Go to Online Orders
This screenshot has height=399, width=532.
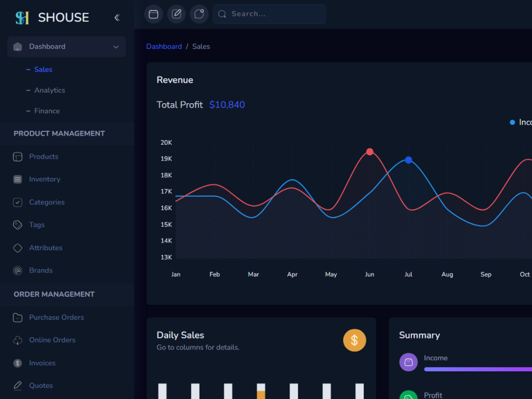tap(52, 340)
